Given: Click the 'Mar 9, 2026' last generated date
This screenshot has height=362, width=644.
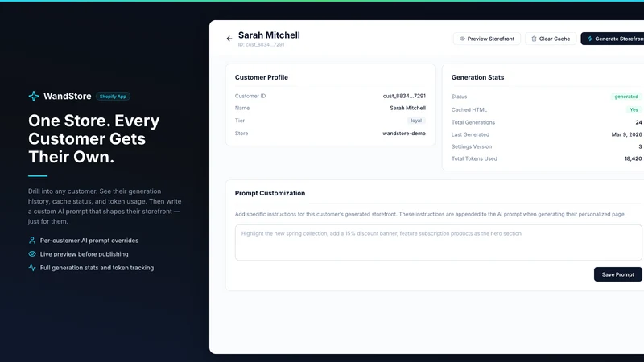Looking at the screenshot, I should click(x=626, y=134).
